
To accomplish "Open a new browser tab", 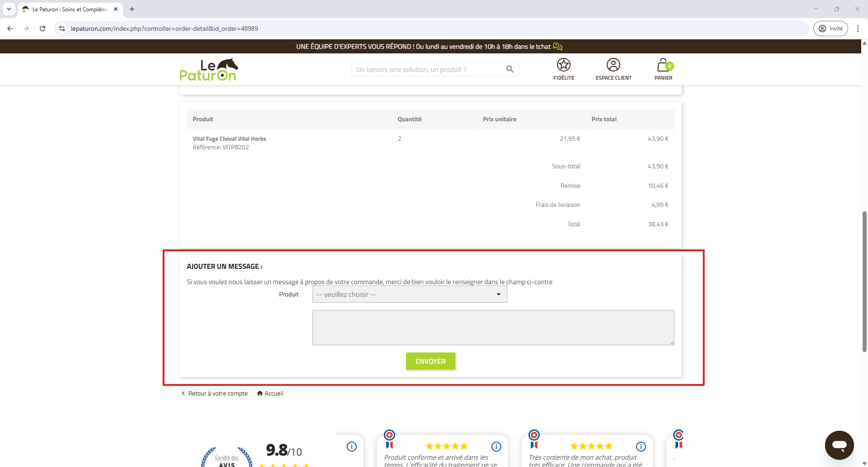I will (132, 9).
